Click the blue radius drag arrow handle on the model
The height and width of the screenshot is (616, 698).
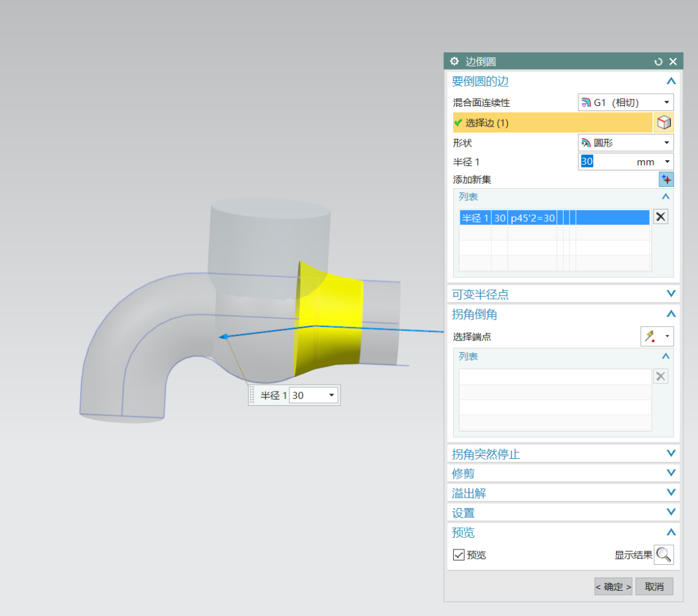[224, 337]
